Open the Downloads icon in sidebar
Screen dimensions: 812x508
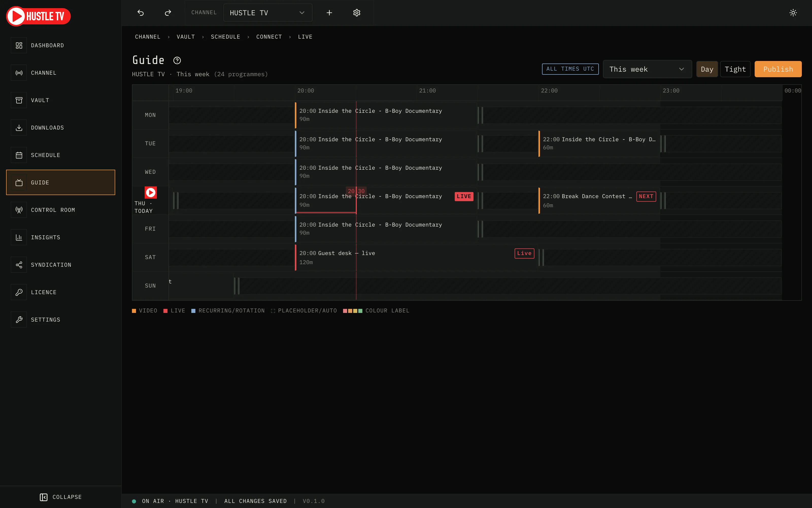(x=19, y=128)
